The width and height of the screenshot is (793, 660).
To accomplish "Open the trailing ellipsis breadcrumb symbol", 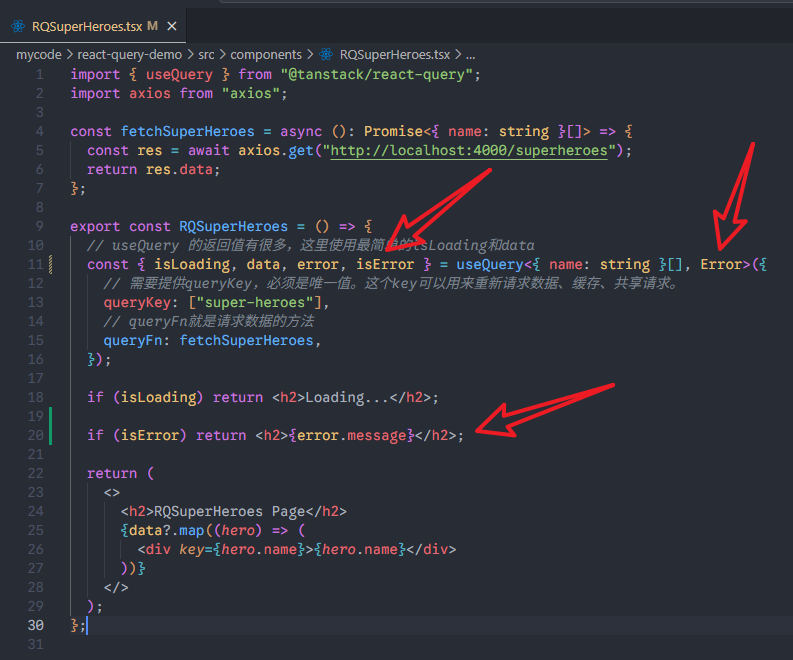I will [469, 54].
